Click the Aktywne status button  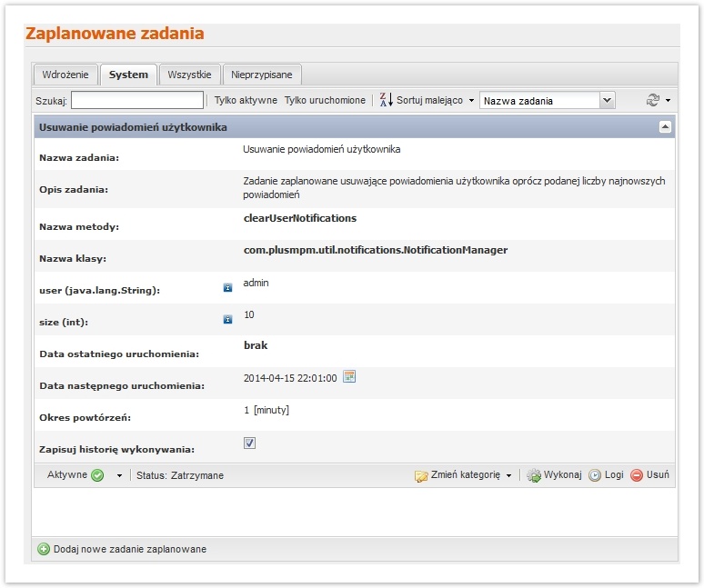coord(75,475)
